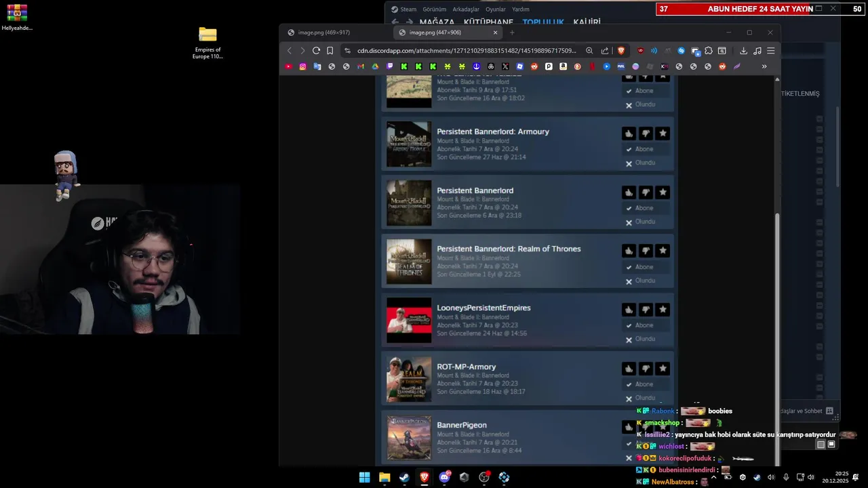868x488 pixels.
Task: Open browser Downloads icon
Action: coord(743,51)
